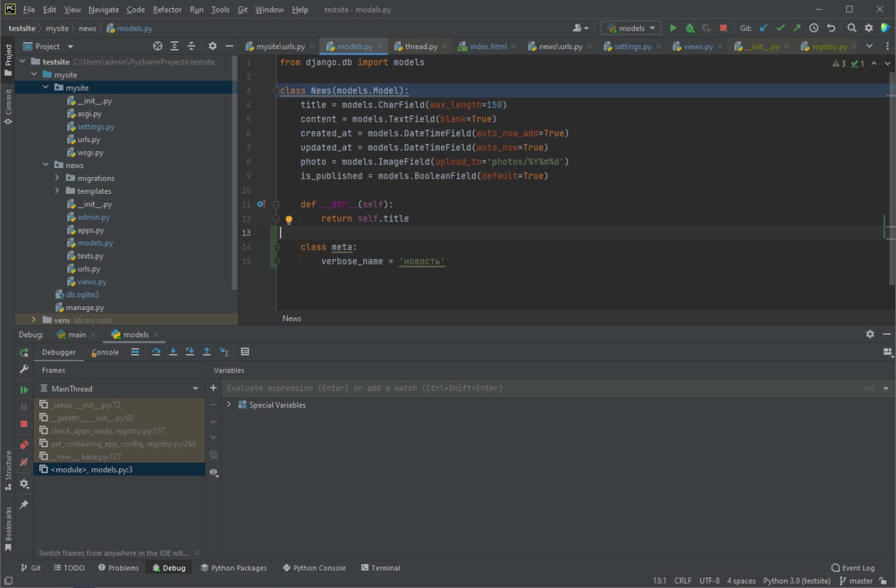Click the Evaluate expression input field
The height and width of the screenshot is (588, 896).
coord(542,388)
